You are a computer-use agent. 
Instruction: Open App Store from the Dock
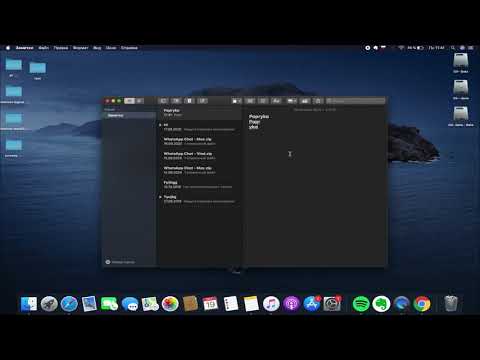(x=312, y=304)
